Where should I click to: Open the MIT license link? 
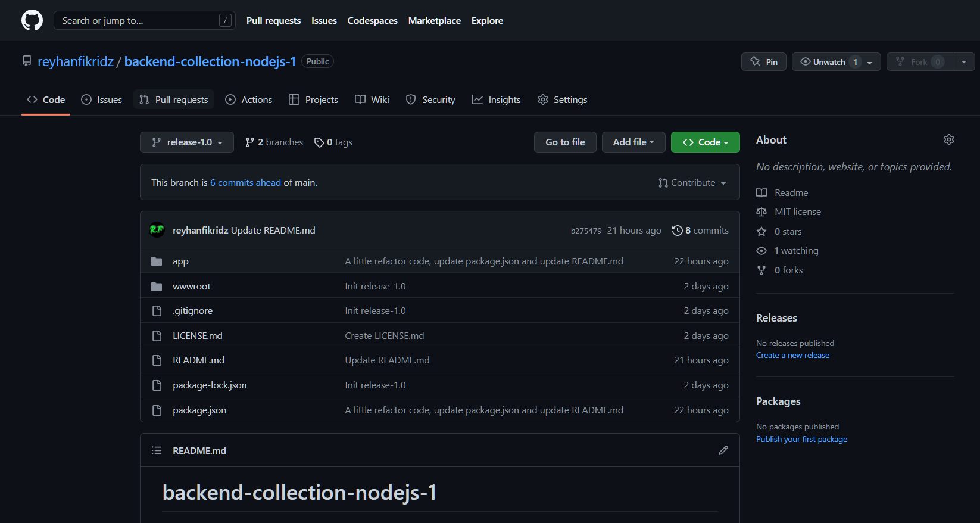click(798, 212)
